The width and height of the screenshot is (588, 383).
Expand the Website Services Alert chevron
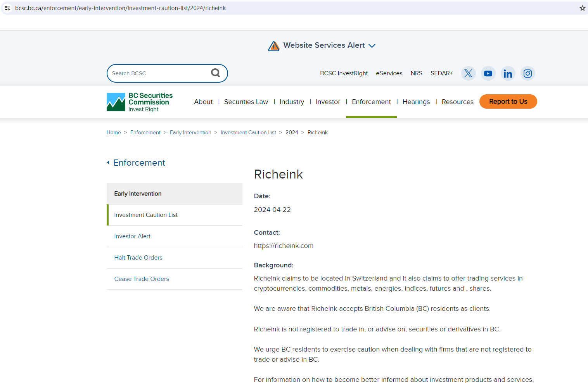[372, 46]
